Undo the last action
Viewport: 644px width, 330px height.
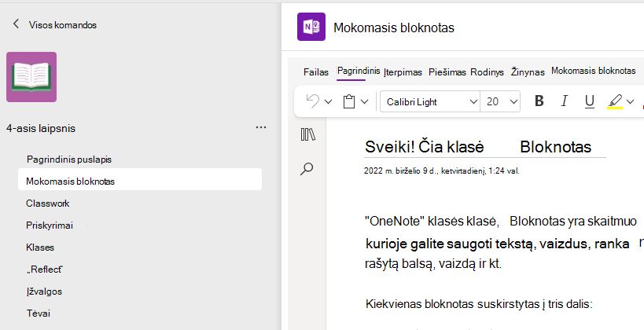pyautogui.click(x=312, y=101)
